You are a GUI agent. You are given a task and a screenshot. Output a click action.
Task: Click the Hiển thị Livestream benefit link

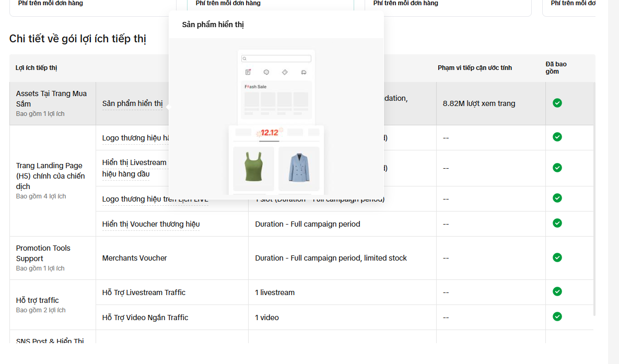(x=134, y=162)
